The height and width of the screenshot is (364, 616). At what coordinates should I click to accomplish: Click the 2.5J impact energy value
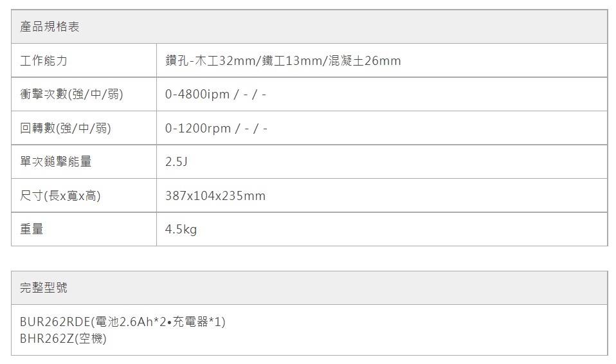pos(176,162)
